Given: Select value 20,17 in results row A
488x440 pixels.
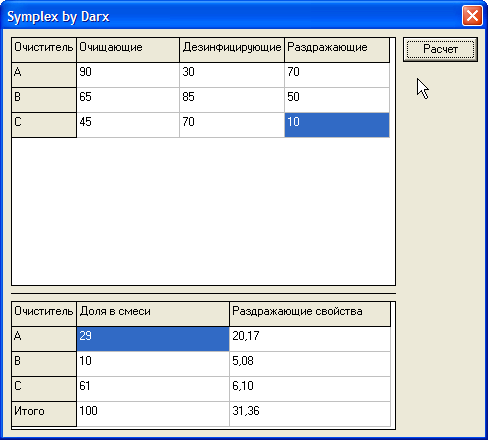Looking at the screenshot, I should coord(310,339).
